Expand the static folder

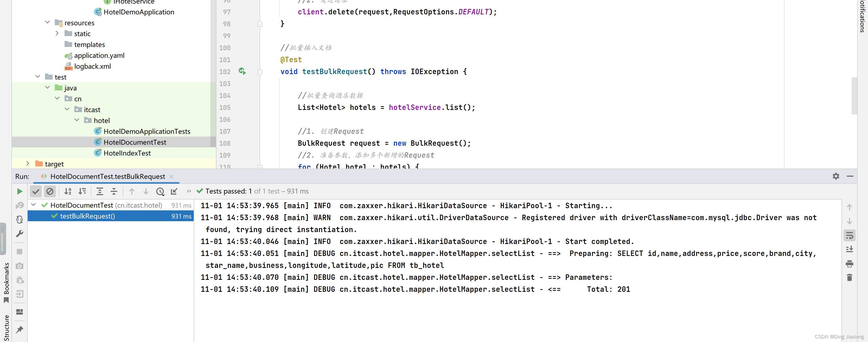(57, 33)
